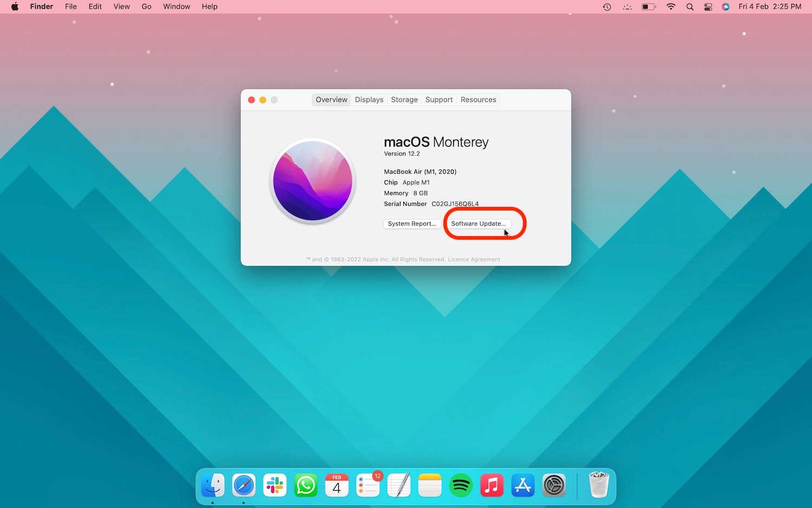The image size is (812, 508).
Task: Open Slack in the Dock
Action: tap(275, 485)
